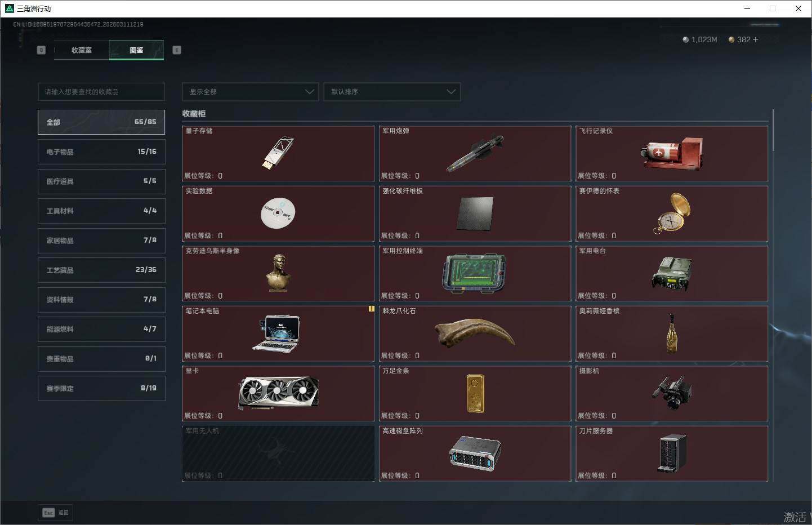This screenshot has width=812, height=525.
Task: Expand the 显示全部 filter dropdown
Action: click(251, 92)
